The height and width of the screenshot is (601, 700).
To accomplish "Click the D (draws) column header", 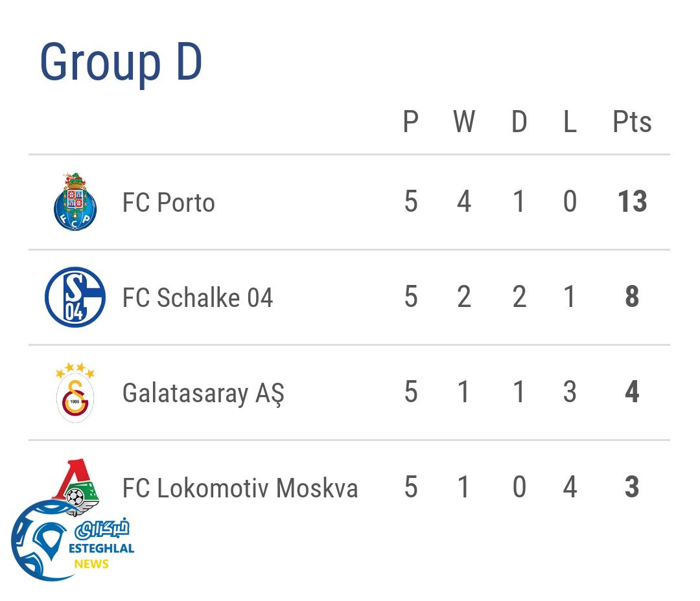I will (x=519, y=122).
